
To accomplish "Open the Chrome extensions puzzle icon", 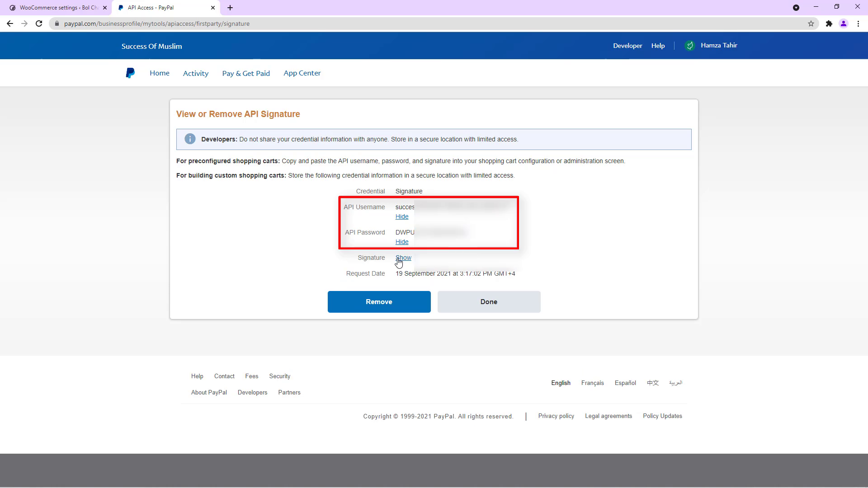I will (829, 23).
